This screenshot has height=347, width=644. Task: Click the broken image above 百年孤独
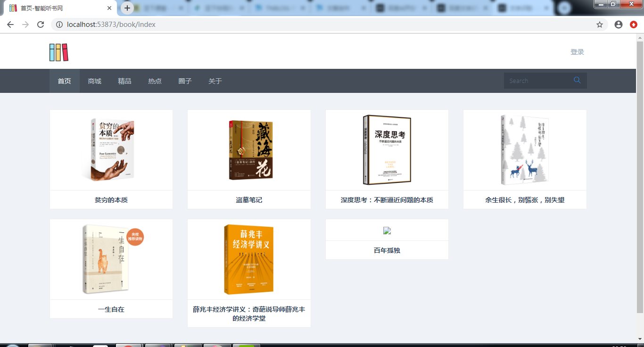coord(387,231)
